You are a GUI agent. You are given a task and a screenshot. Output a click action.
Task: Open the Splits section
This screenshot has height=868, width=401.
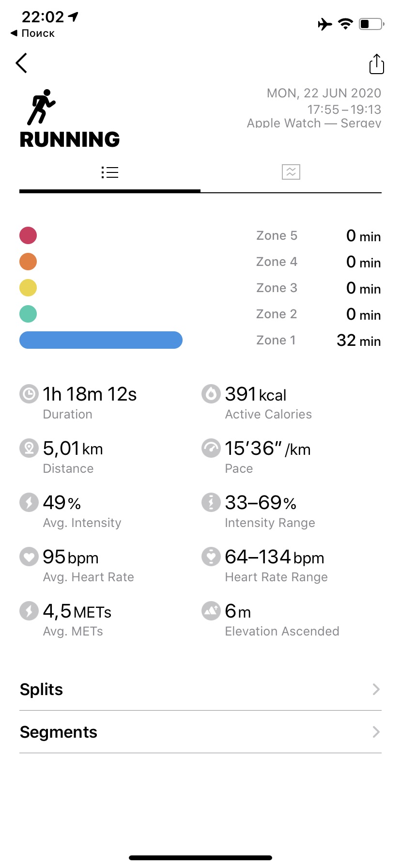pos(42,689)
